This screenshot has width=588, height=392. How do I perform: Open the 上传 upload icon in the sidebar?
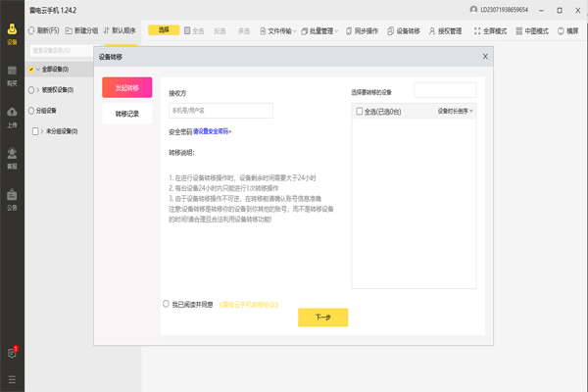12,117
